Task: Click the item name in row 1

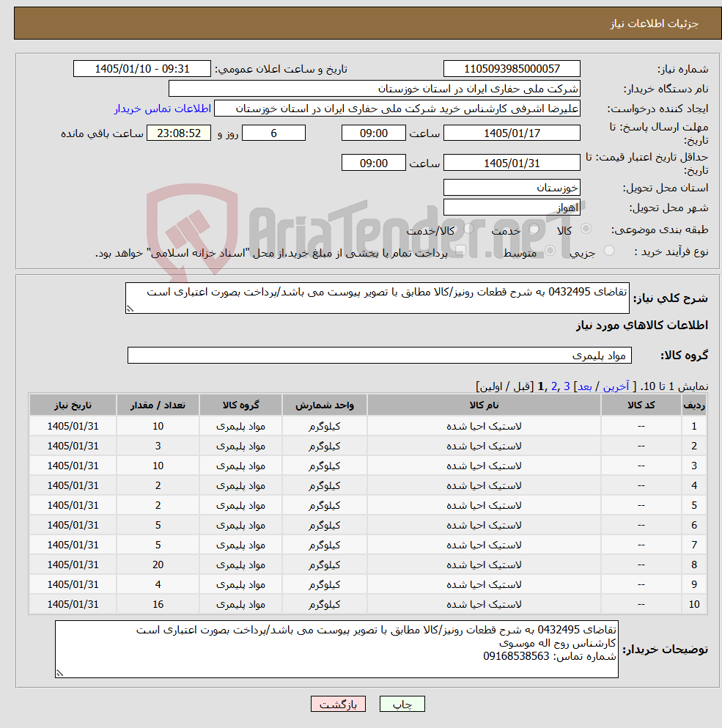Action: [484, 426]
